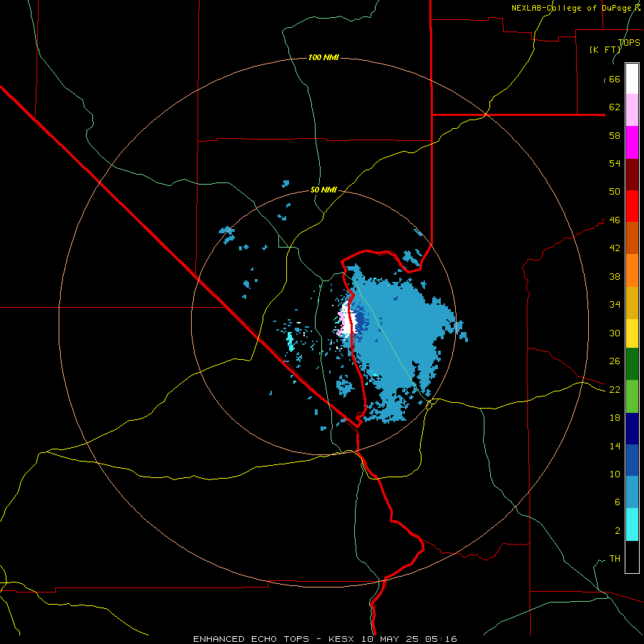The width and height of the screenshot is (644, 644).
Task: Click the legend value '30'
Action: 615,333
